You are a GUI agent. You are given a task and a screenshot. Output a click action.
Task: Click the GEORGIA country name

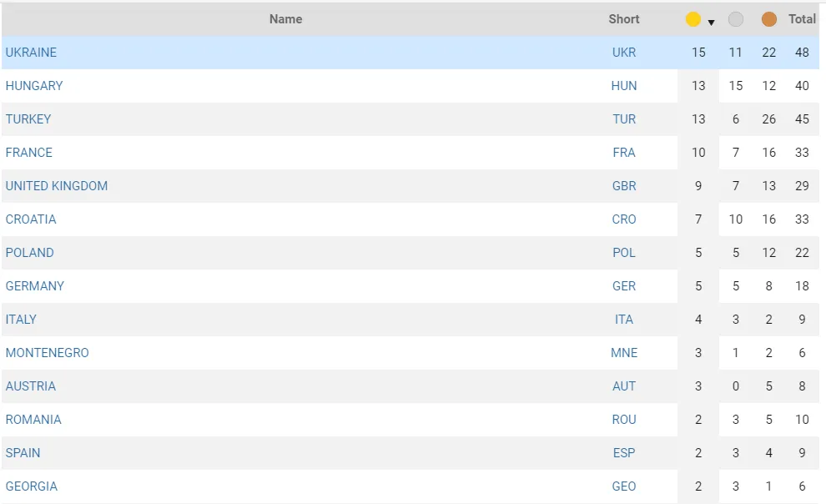click(x=32, y=486)
